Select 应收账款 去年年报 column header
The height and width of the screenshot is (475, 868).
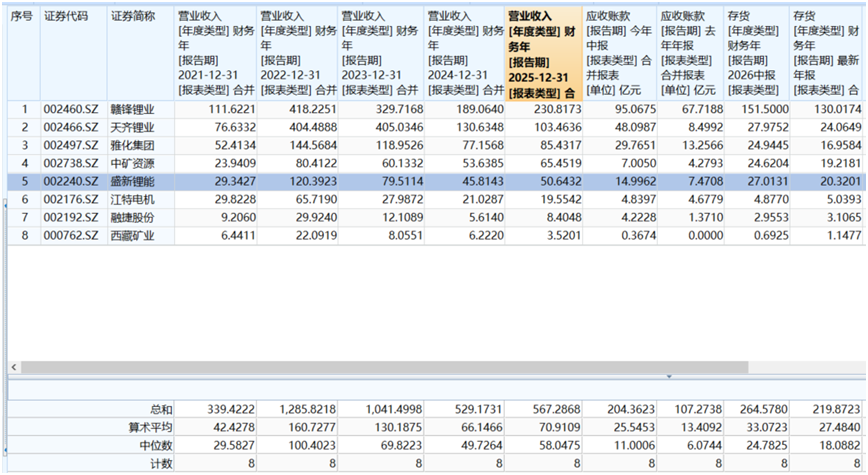tap(690, 54)
